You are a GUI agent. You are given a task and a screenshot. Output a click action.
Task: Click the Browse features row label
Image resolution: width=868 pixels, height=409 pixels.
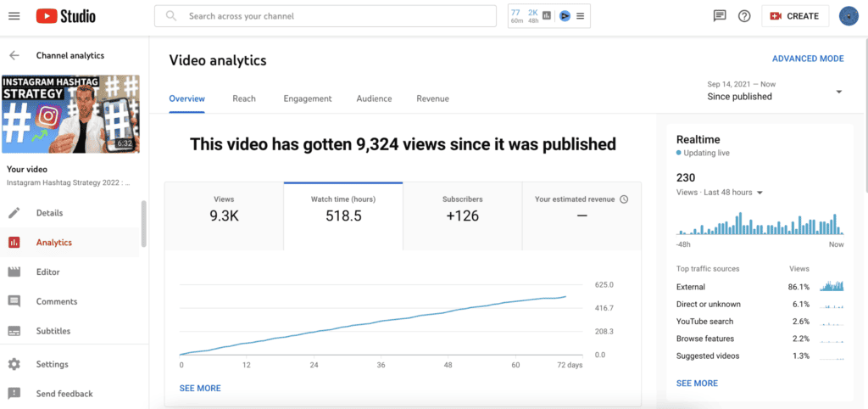705,339
